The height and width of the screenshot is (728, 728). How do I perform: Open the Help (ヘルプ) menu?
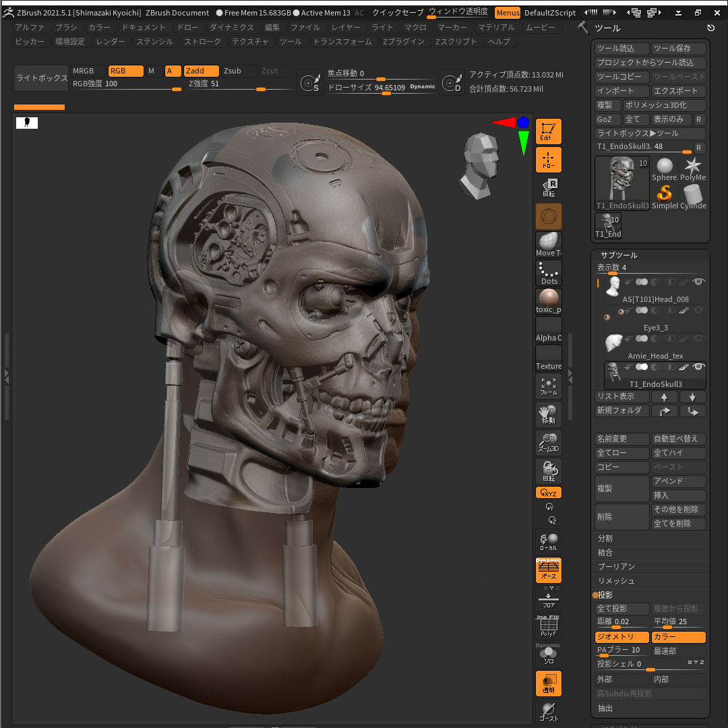pyautogui.click(x=499, y=42)
